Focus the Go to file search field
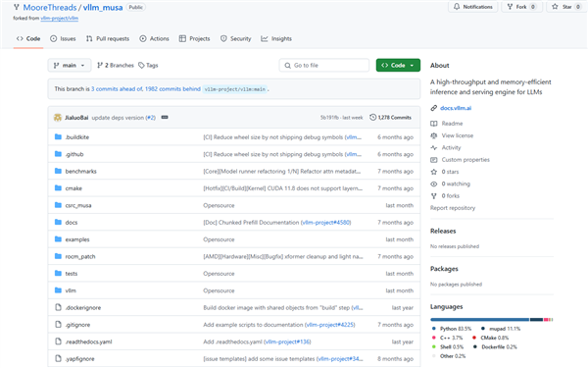The image size is (588, 368). [x=324, y=66]
